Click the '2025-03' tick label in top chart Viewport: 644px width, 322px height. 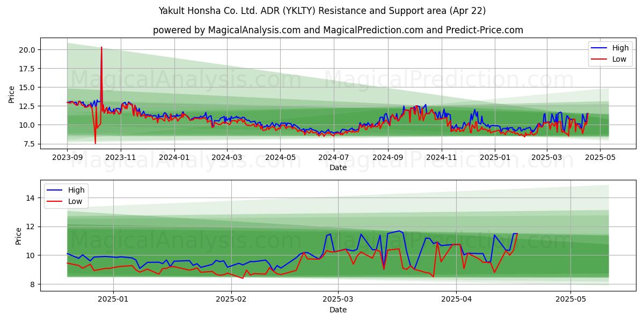[547, 158]
